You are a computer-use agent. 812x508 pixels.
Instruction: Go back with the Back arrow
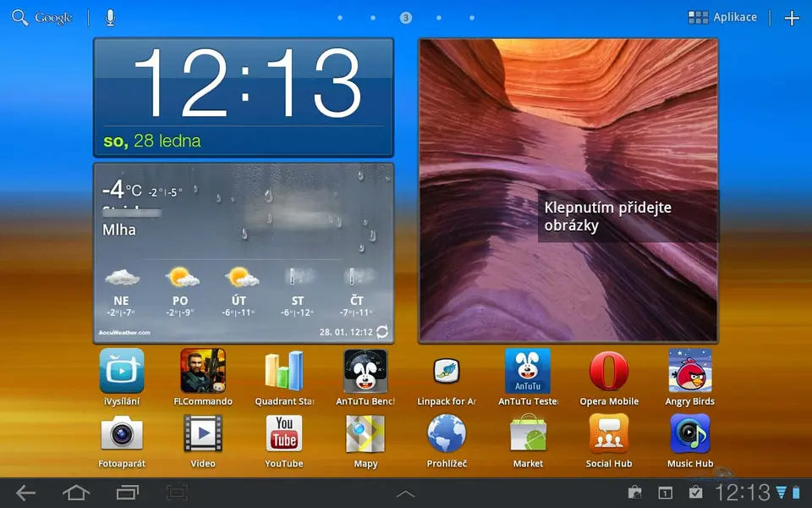coord(25,493)
